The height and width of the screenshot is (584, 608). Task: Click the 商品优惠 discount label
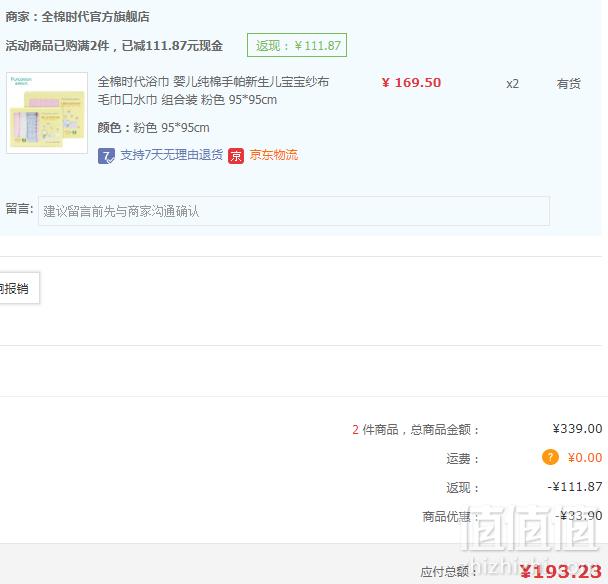click(449, 517)
